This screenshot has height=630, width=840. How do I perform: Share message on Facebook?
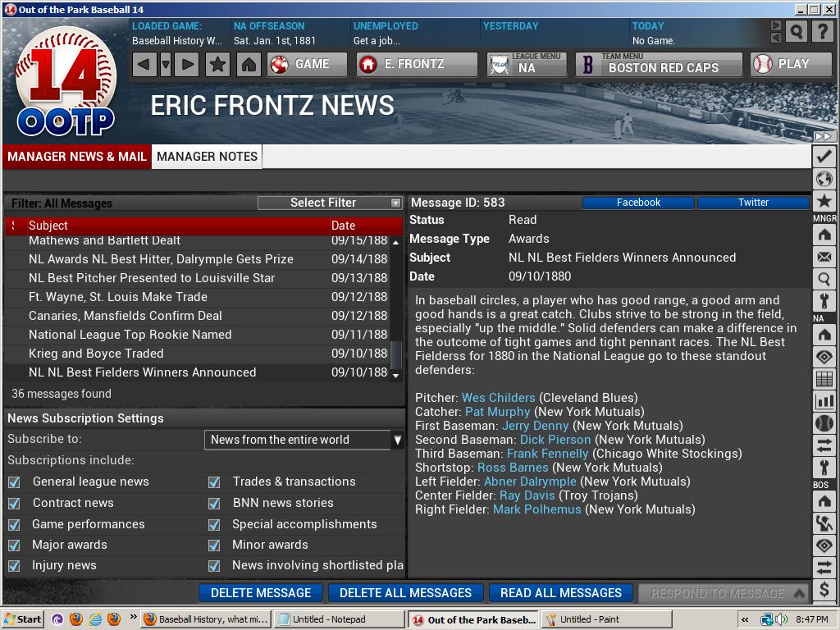click(x=638, y=203)
